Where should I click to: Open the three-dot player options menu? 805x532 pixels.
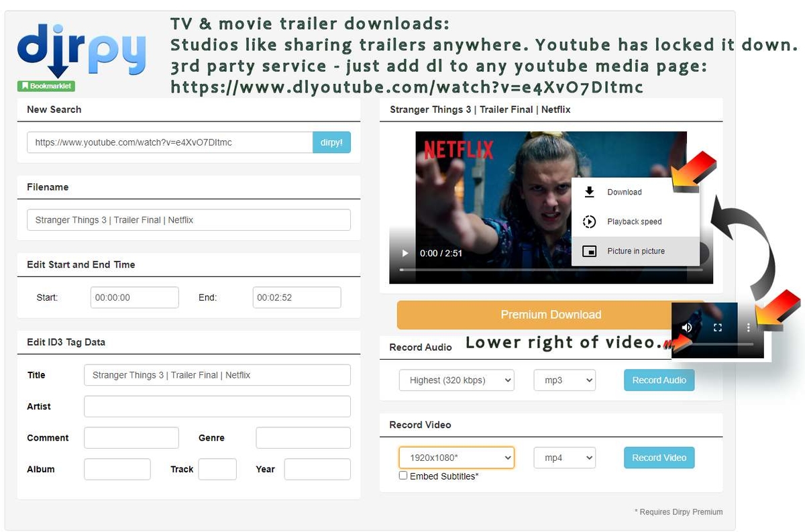[x=749, y=327]
